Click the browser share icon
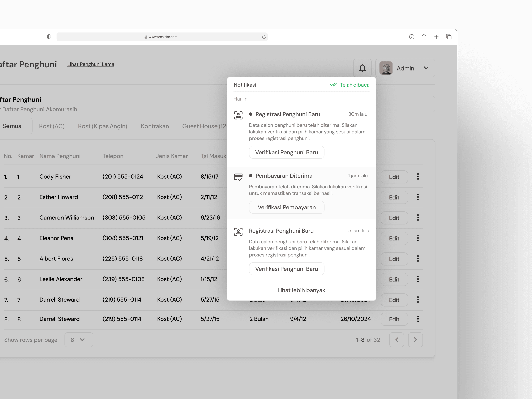This screenshot has width=532, height=399. point(424,37)
